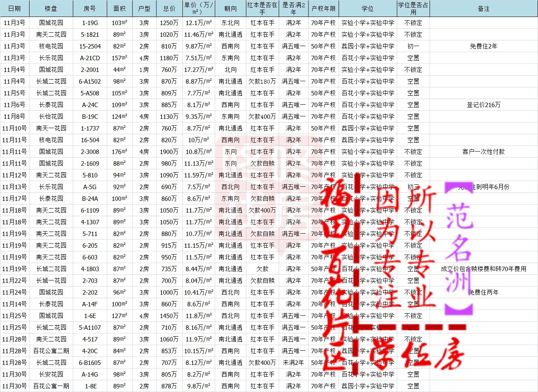Select the 11月6号 date cell
The image size is (538, 392).
pos(15,105)
